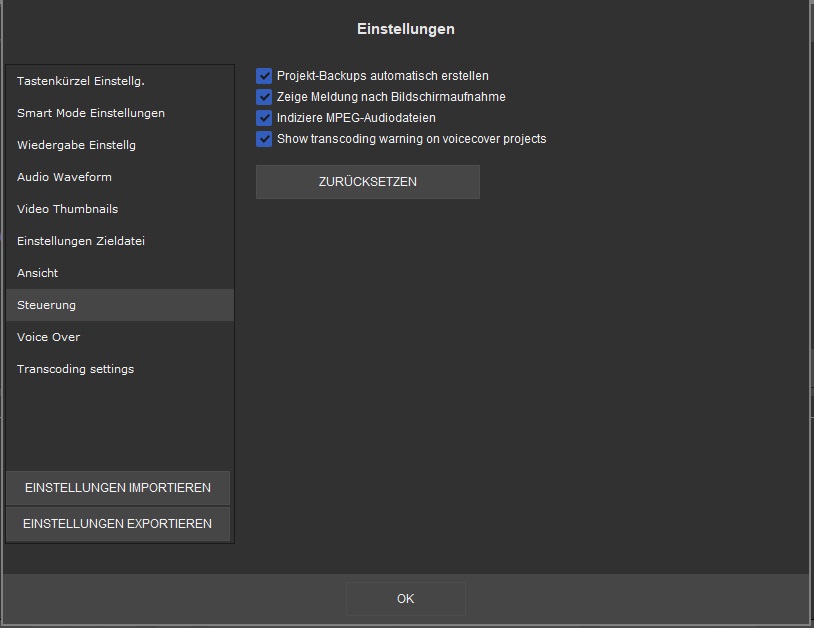Turn off Show transcoding warning checkbox
The width and height of the screenshot is (816, 632).
264,139
